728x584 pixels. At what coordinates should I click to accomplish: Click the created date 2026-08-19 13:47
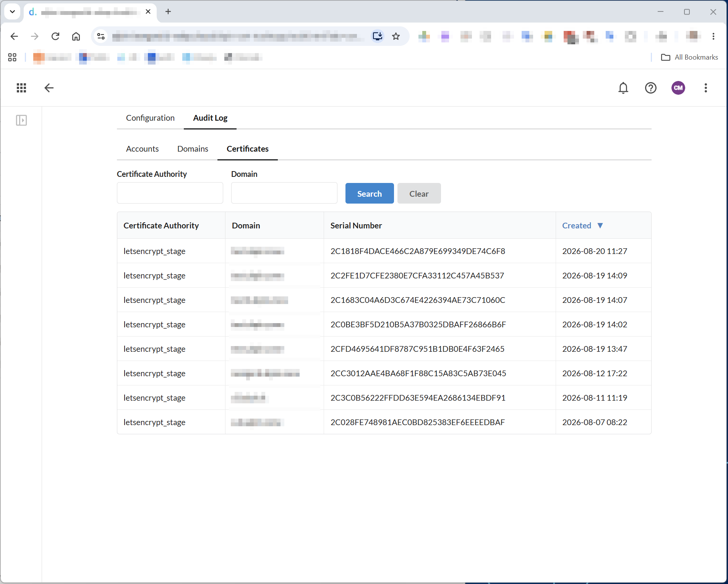tap(595, 349)
